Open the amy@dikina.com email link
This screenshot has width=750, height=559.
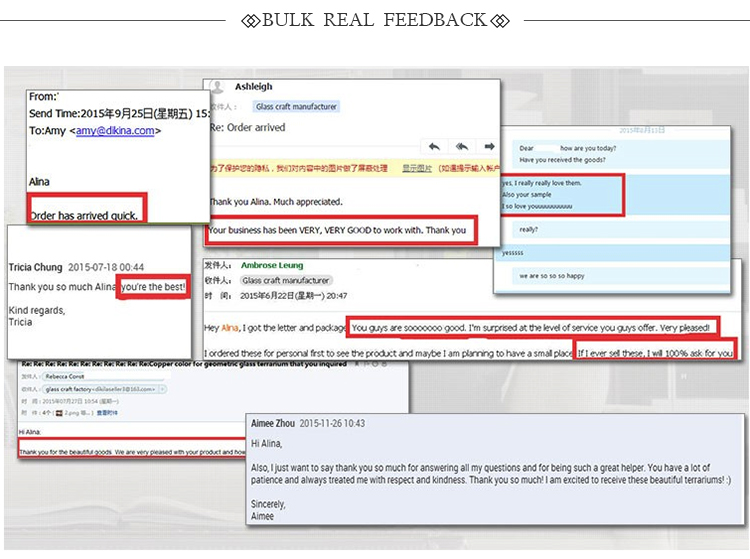[115, 131]
